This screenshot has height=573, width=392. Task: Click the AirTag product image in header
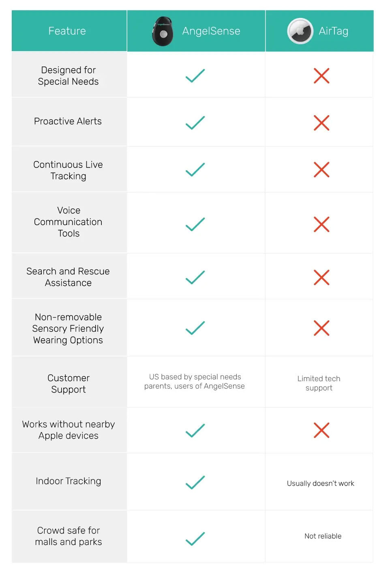(x=300, y=31)
